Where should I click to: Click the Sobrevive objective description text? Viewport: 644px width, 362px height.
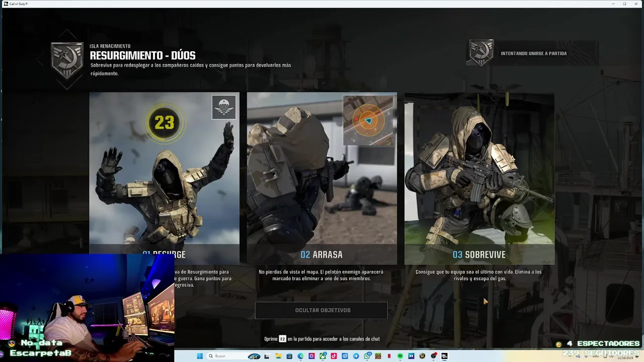(x=478, y=275)
